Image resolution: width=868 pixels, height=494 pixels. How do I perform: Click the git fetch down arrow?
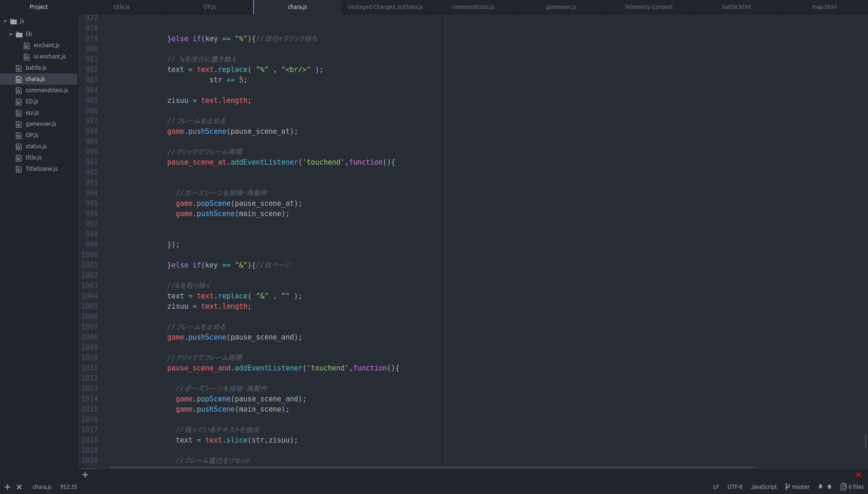pos(820,487)
